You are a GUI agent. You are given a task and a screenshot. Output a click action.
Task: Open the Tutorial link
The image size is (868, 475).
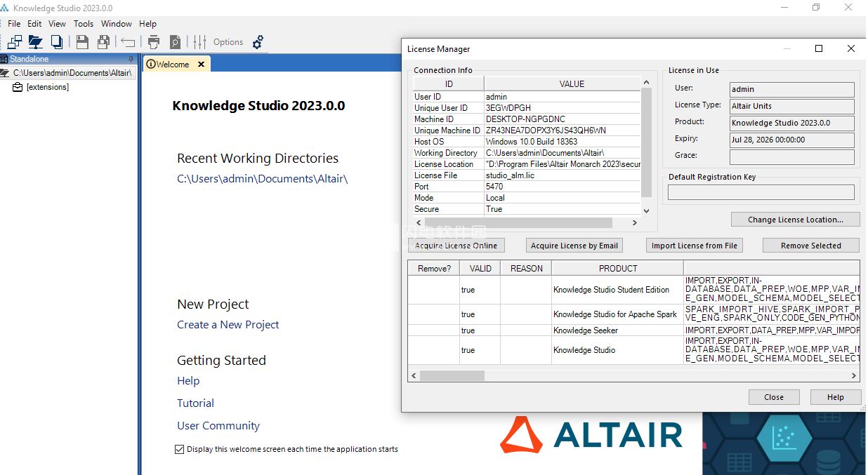[196, 403]
